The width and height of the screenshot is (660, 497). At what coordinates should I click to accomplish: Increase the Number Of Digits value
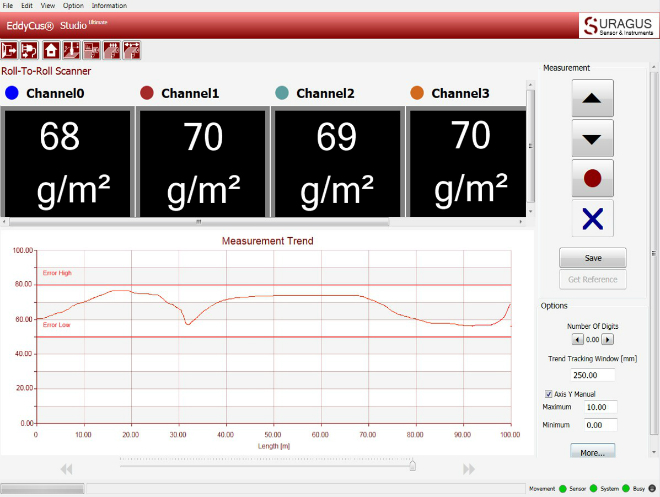pos(607,340)
